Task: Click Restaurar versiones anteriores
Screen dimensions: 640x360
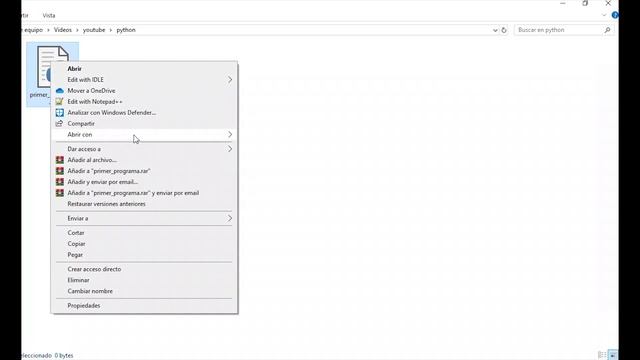Action: [144, 204]
